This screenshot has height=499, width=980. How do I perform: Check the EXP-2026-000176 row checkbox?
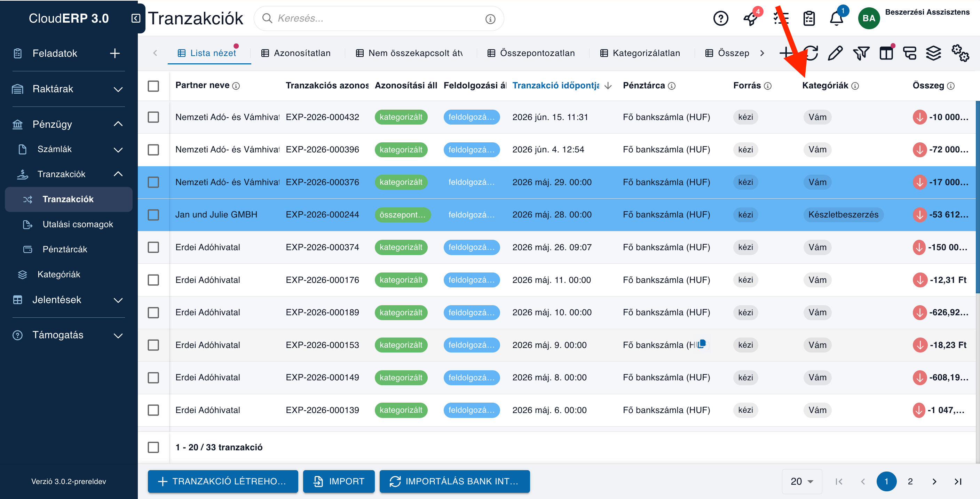153,280
